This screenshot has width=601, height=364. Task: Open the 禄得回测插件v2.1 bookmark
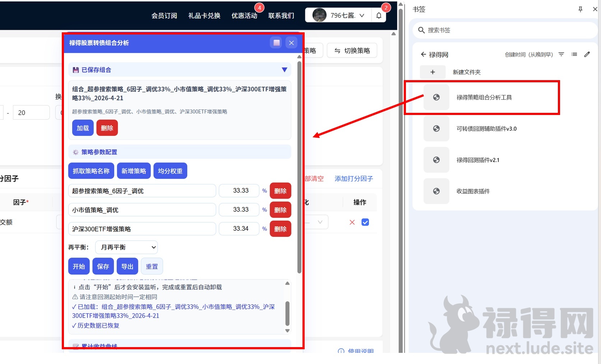[478, 160]
